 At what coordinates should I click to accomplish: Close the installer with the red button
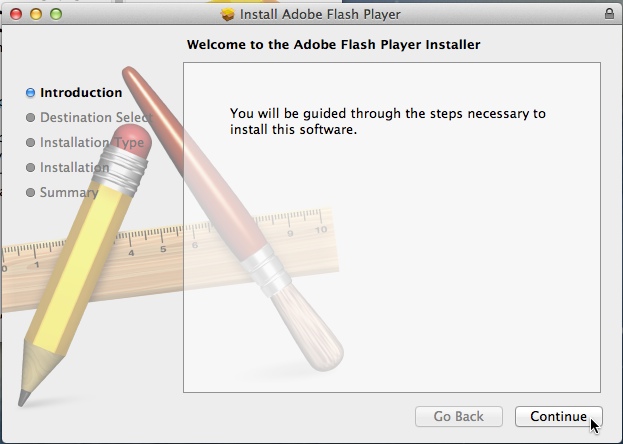[x=15, y=15]
